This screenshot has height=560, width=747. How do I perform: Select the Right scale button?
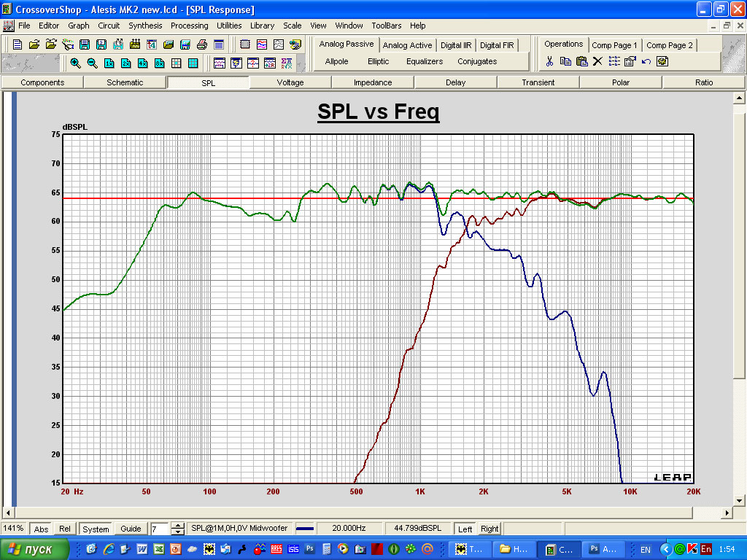pyautogui.click(x=489, y=529)
